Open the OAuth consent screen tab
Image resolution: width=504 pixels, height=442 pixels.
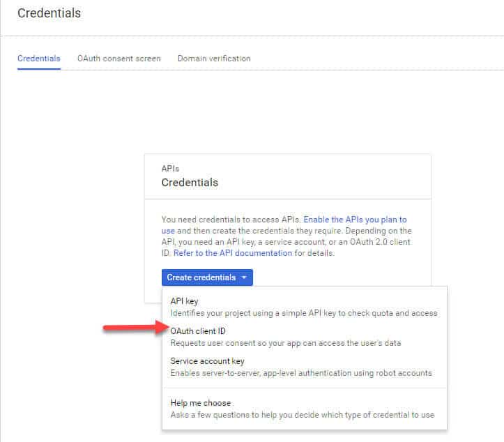tap(119, 59)
